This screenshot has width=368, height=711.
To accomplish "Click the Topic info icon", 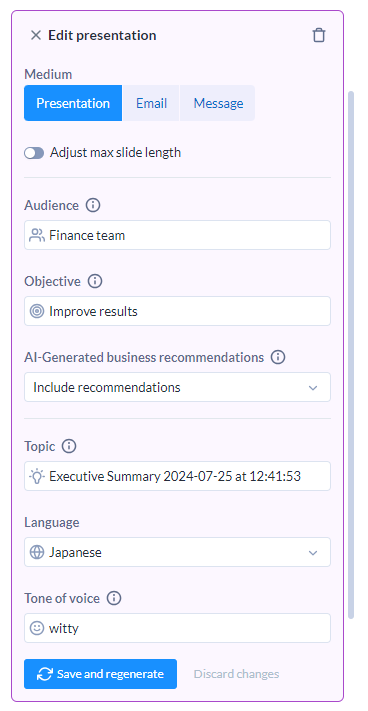I will (x=69, y=447).
